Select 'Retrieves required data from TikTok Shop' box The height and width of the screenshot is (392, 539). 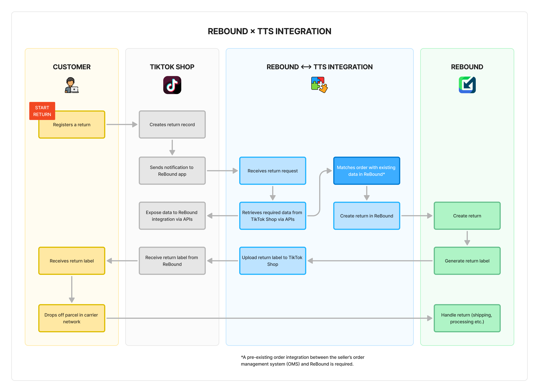point(273,216)
